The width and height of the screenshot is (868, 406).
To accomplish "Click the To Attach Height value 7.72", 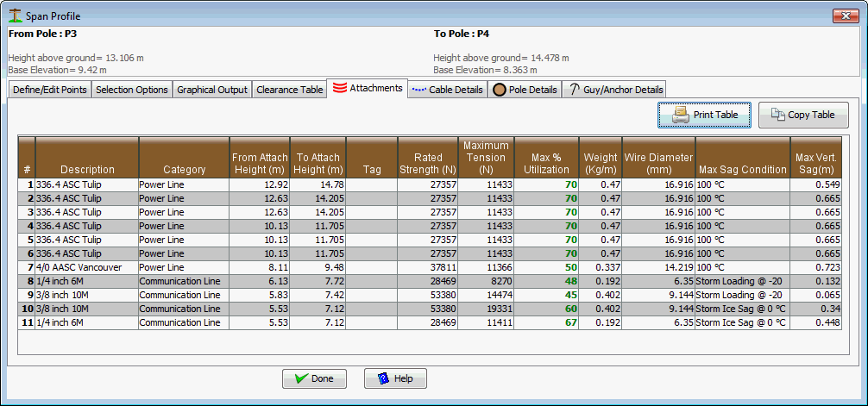I will (x=318, y=282).
